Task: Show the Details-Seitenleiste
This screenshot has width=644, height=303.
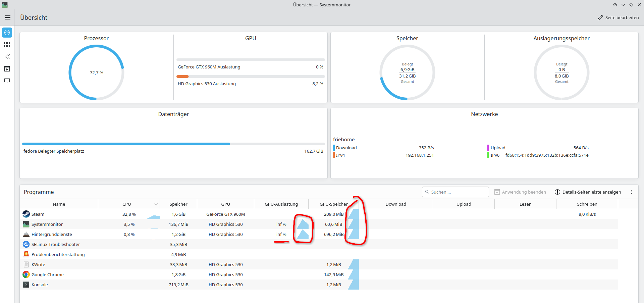Action: pos(592,192)
